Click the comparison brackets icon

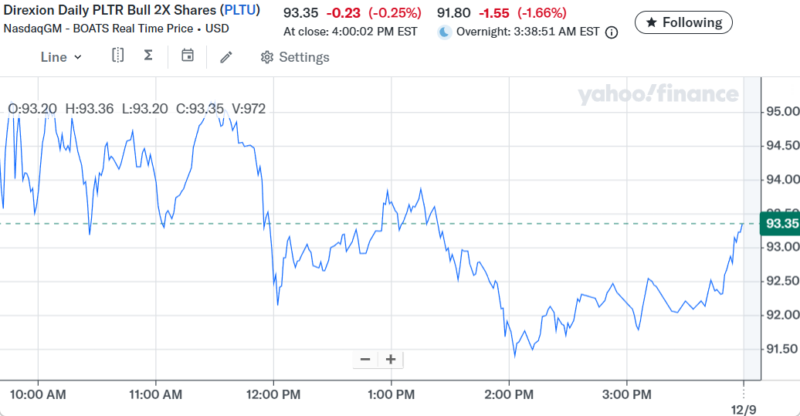coord(118,56)
